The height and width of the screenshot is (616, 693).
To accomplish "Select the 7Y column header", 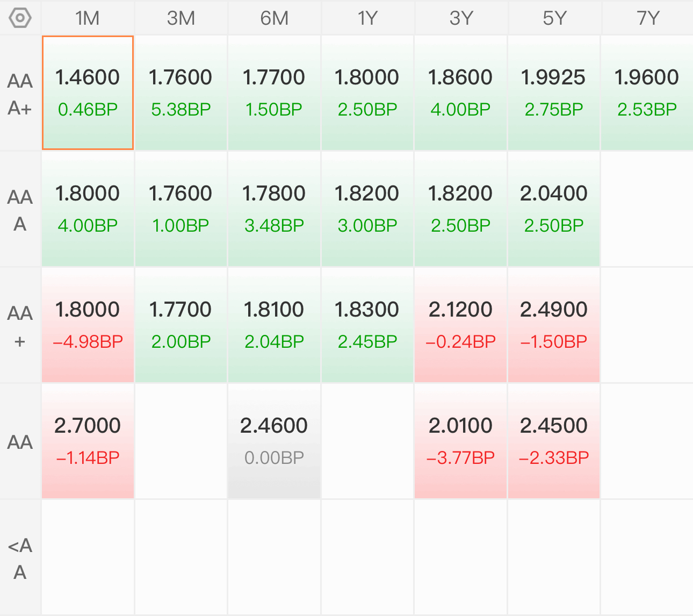I will pyautogui.click(x=647, y=18).
